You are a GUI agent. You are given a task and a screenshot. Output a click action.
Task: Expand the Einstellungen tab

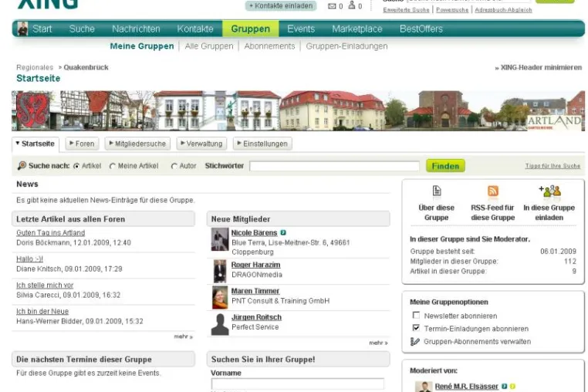click(x=262, y=144)
